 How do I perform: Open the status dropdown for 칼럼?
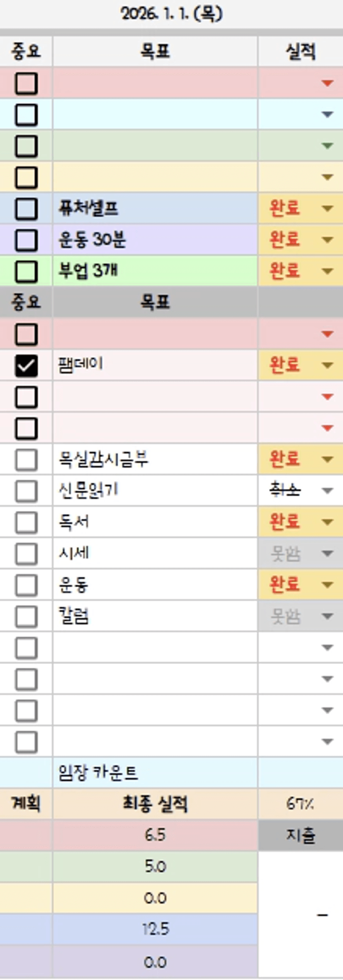327,617
